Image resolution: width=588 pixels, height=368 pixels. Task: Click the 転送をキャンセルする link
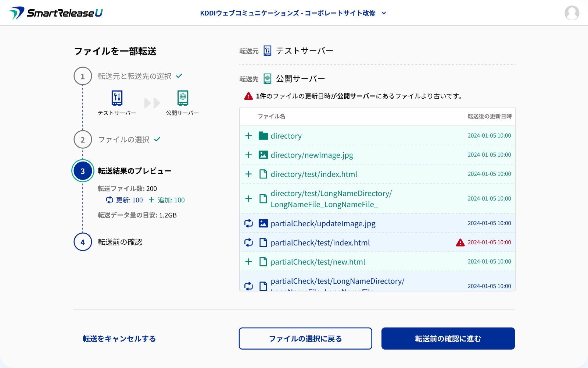point(119,339)
